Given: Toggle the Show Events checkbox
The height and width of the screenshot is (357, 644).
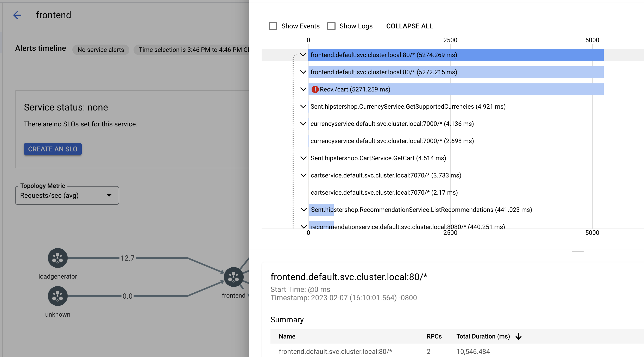Looking at the screenshot, I should tap(273, 26).
